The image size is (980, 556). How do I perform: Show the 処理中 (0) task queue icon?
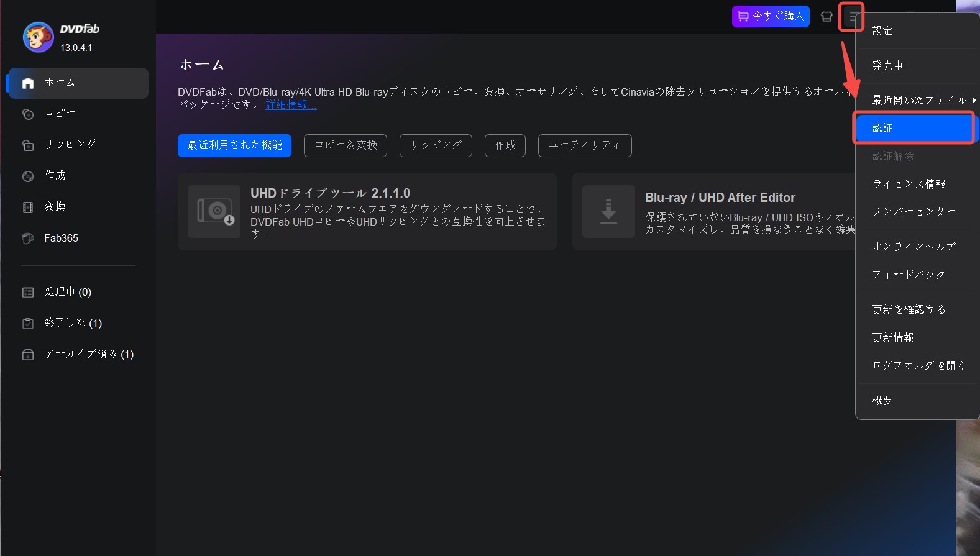tap(28, 293)
